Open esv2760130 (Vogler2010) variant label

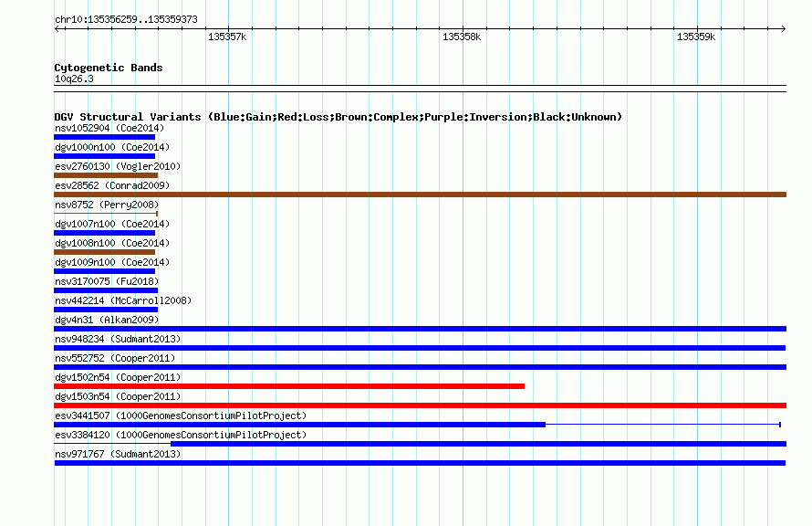click(118, 166)
